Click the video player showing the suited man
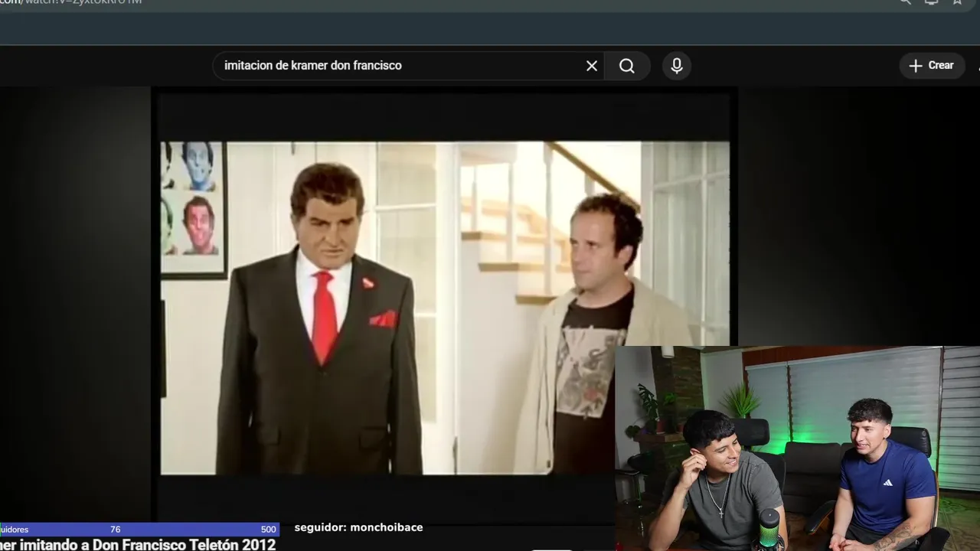Screen dimensions: 980x551 445,308
